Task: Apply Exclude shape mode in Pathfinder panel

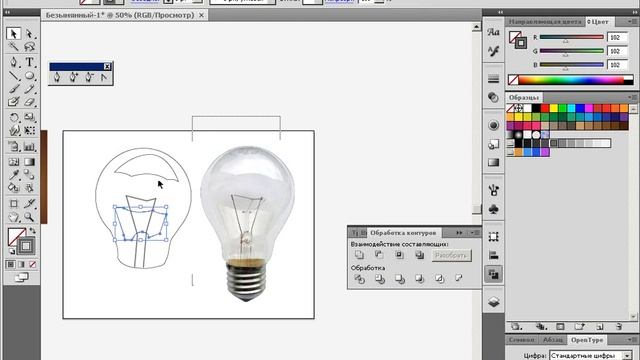Action: click(419, 255)
